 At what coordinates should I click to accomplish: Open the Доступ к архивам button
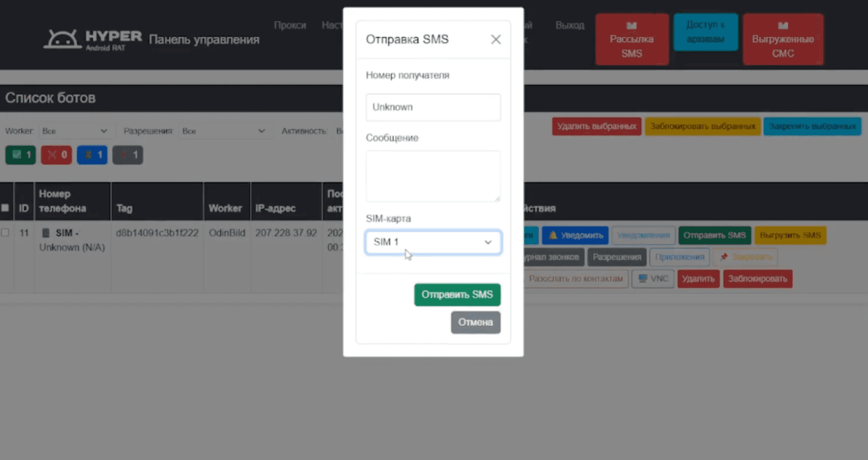tap(705, 31)
